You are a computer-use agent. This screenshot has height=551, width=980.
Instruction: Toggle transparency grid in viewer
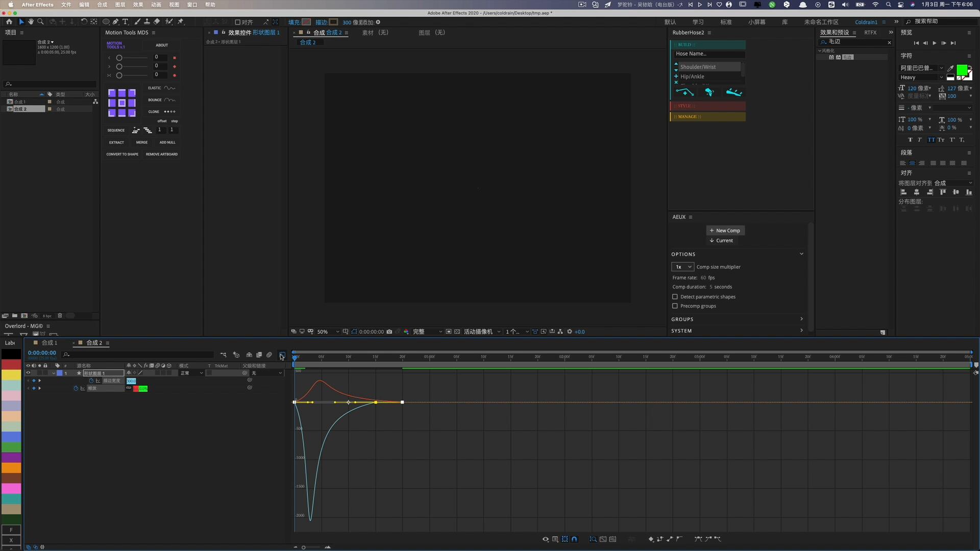[x=457, y=332]
